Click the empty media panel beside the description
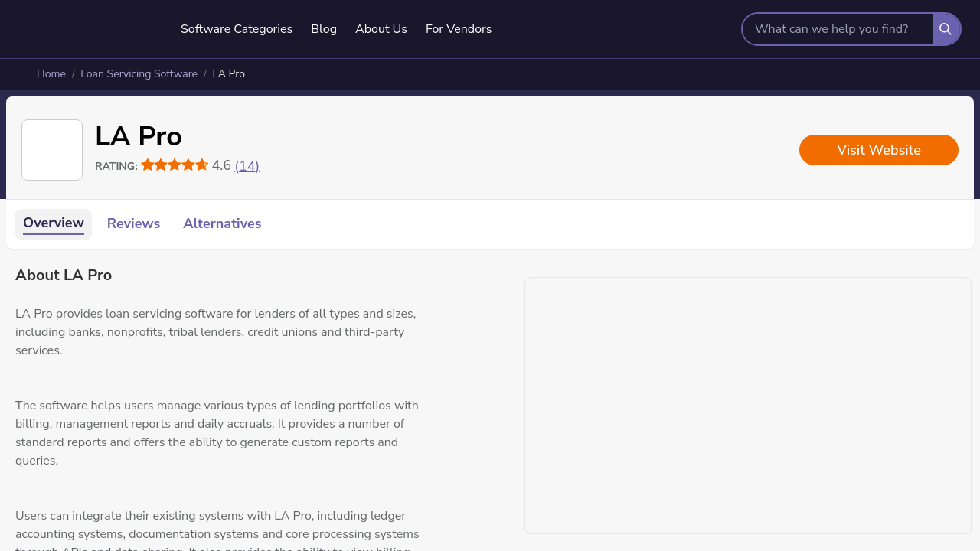Viewport: 980px width, 551px height. pos(748,406)
